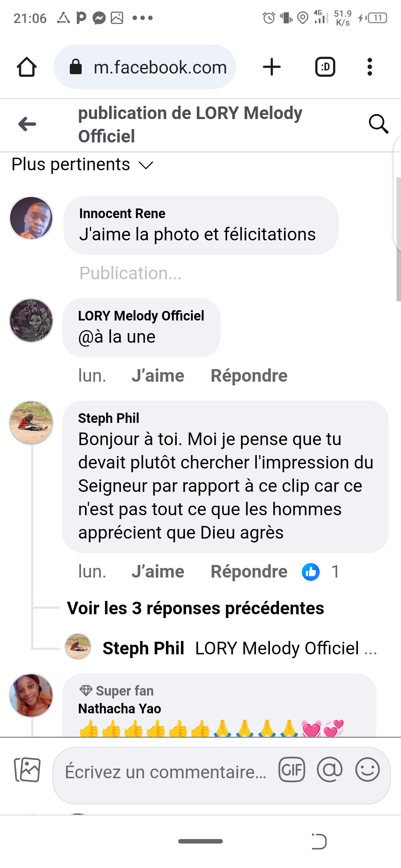Attach a photo to the comment

point(27,770)
